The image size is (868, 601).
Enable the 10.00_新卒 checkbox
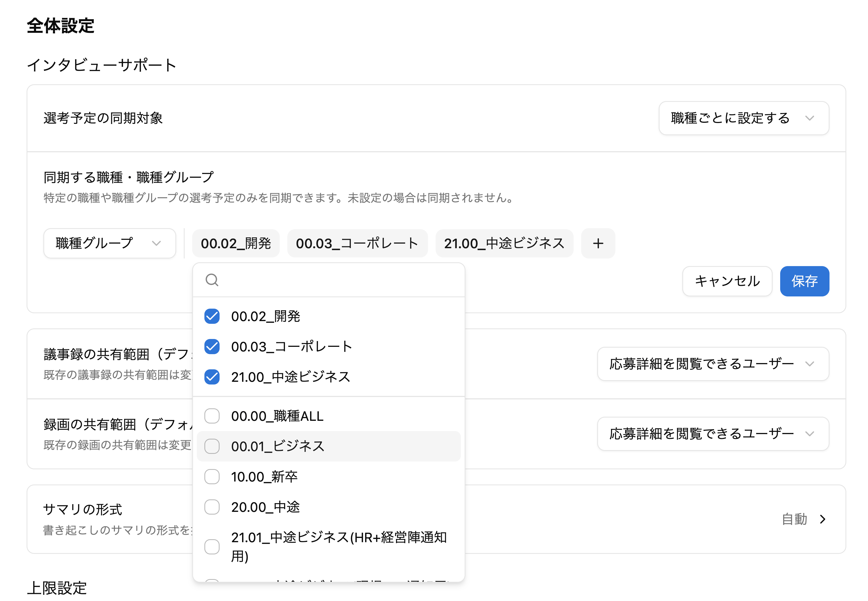coord(212,477)
